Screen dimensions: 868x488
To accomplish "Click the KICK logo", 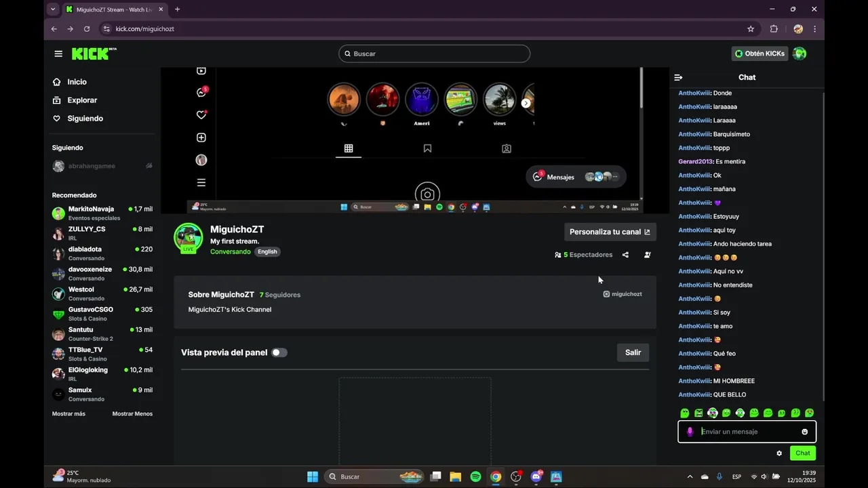I will coord(94,54).
